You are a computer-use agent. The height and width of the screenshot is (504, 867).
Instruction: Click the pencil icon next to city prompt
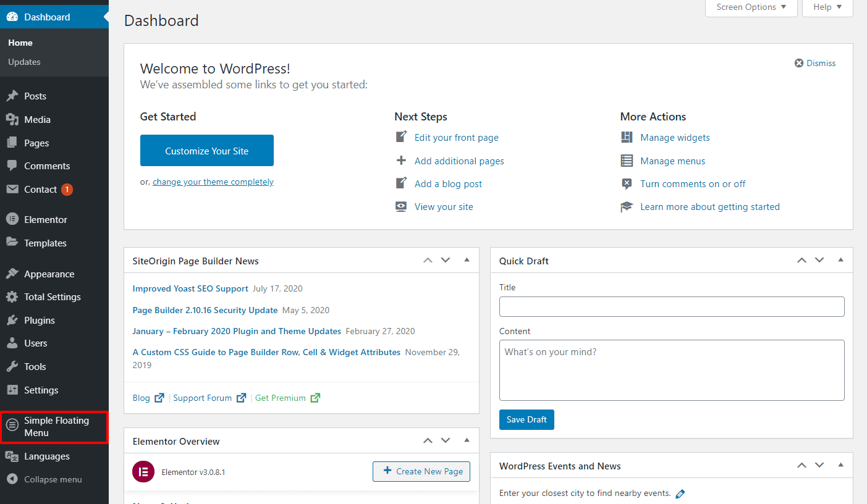[680, 493]
